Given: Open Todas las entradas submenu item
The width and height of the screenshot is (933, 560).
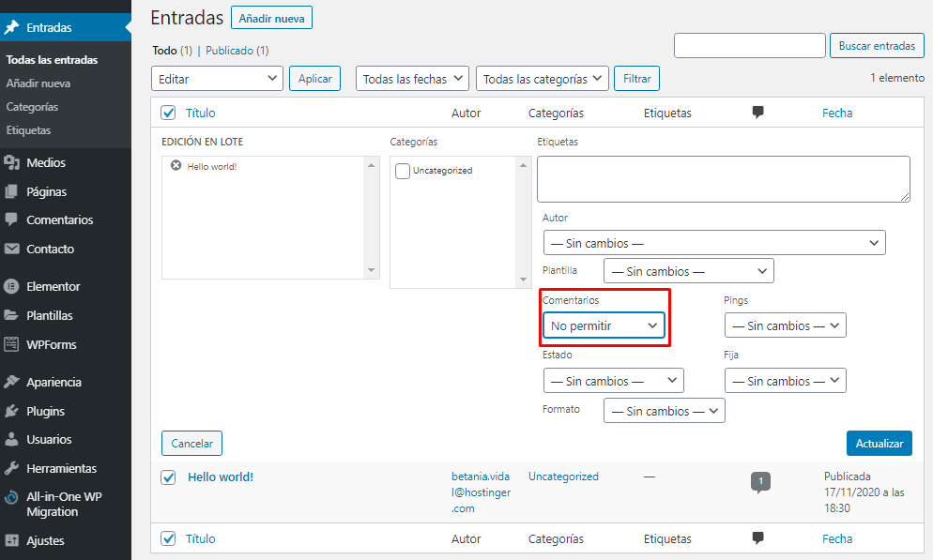Looking at the screenshot, I should coord(52,59).
